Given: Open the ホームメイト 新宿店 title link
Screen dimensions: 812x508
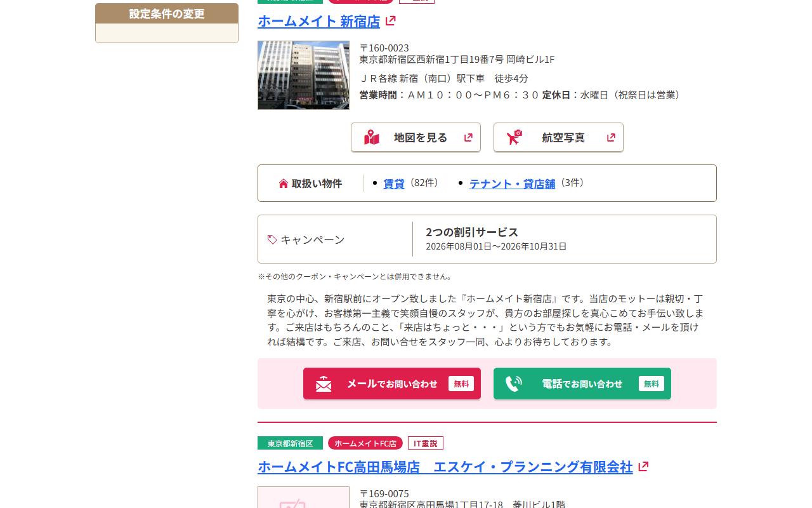Looking at the screenshot, I should (318, 21).
